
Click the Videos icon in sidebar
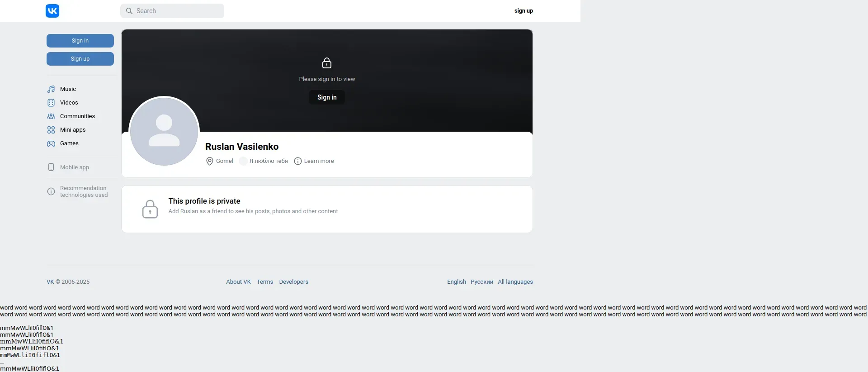coord(51,103)
